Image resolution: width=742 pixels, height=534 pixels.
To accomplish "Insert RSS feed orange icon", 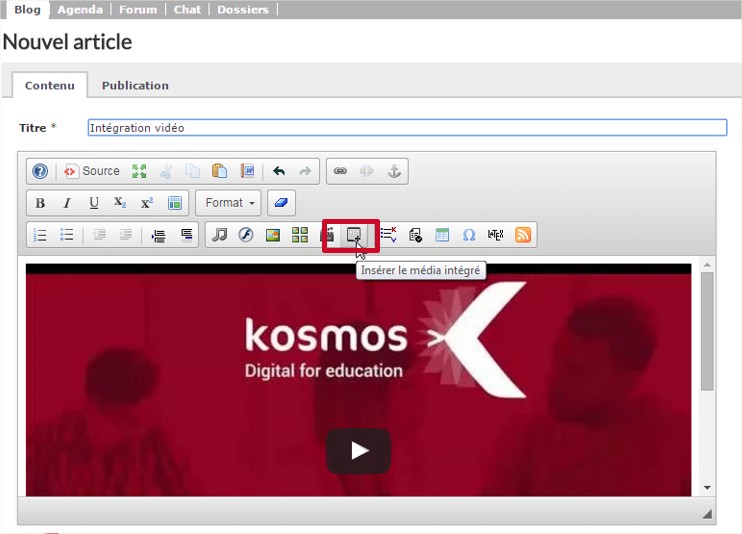I will pyautogui.click(x=522, y=235).
